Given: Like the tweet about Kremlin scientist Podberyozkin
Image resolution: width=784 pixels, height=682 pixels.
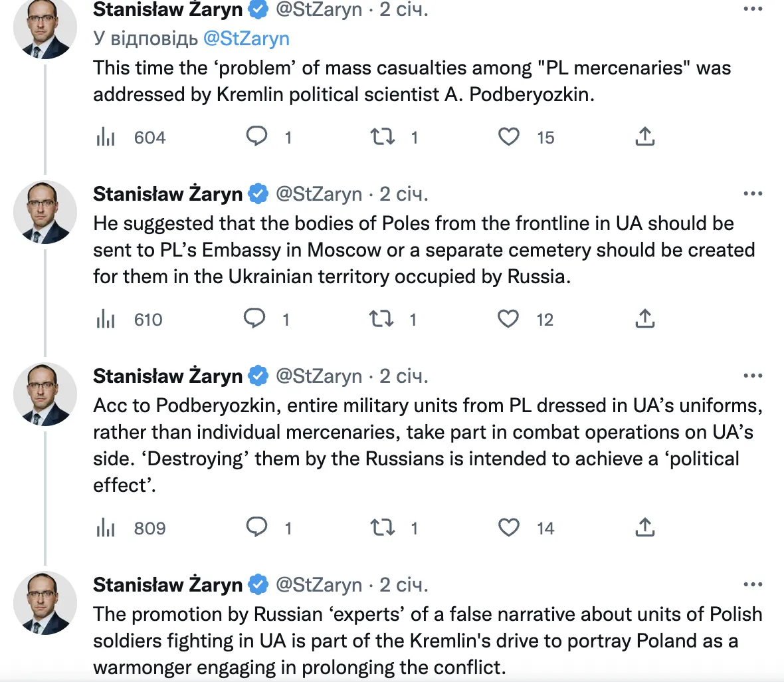Looking at the screenshot, I should [x=509, y=138].
